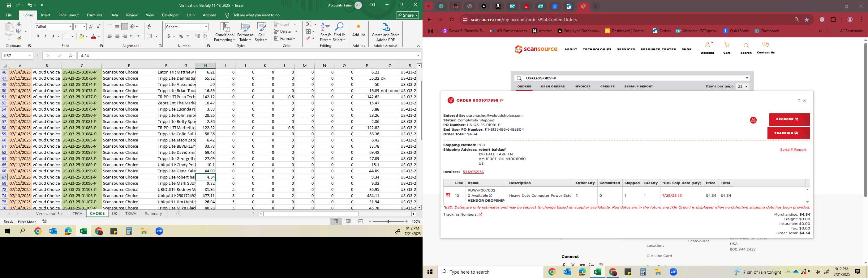Switch to ScanSource OPEN ORDERS tab
Viewport: 868px width, 278px height.
click(552, 86)
